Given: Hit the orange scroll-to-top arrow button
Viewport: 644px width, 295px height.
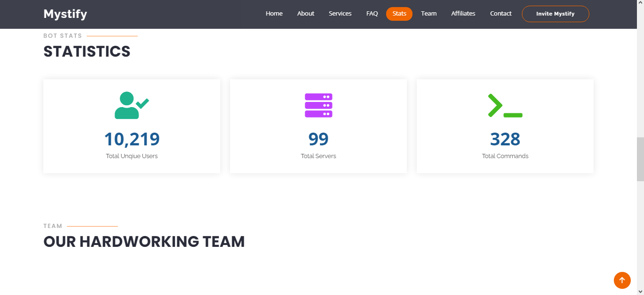Looking at the screenshot, I should [622, 280].
